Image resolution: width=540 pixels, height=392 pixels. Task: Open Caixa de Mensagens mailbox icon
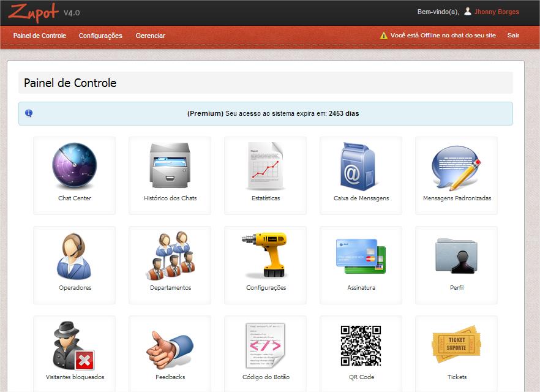click(361, 167)
